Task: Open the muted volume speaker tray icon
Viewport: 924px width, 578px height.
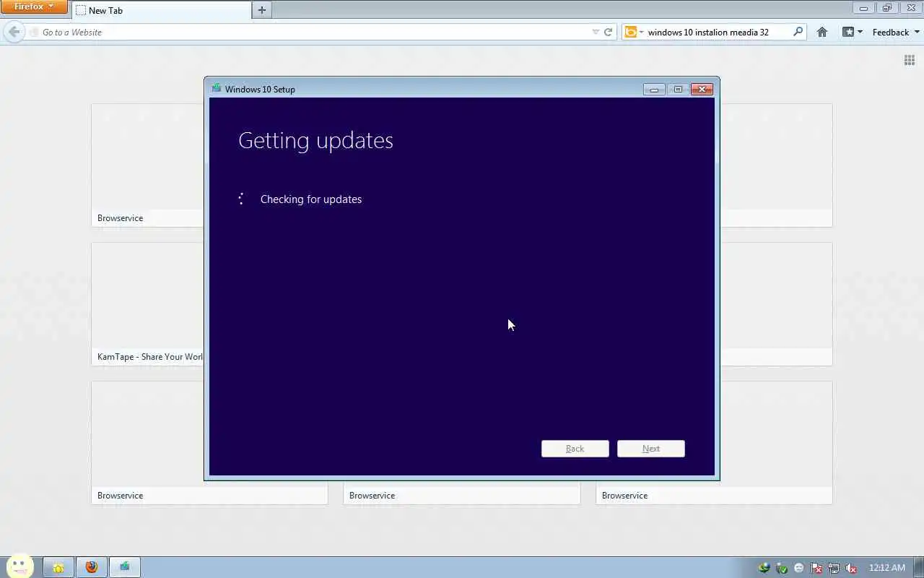Action: click(x=851, y=568)
